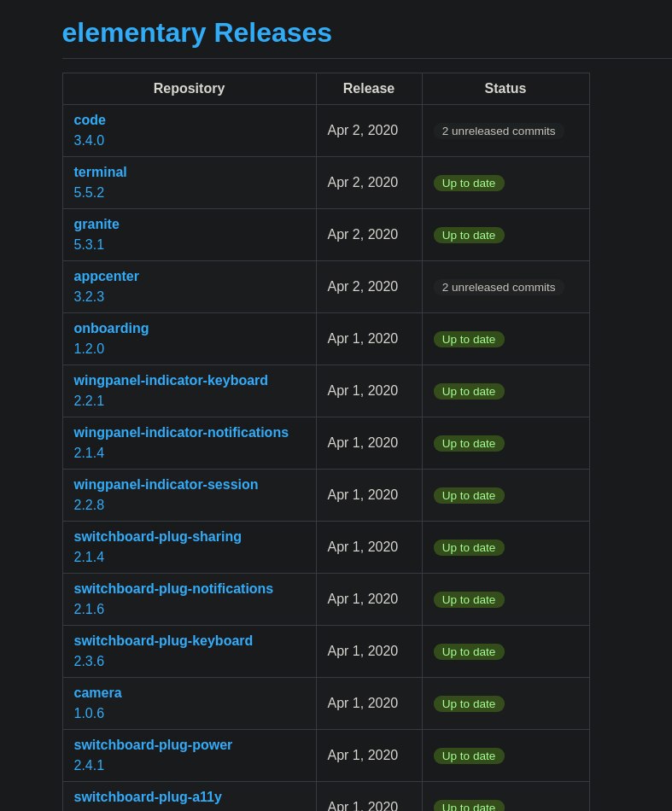Screen dimensions: 672x811
Task: Open switchboard-plug-power repository link
Action: (153, 745)
